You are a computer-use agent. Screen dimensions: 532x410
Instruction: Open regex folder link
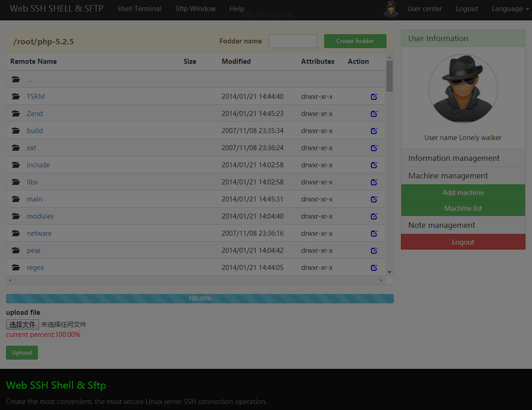point(35,268)
